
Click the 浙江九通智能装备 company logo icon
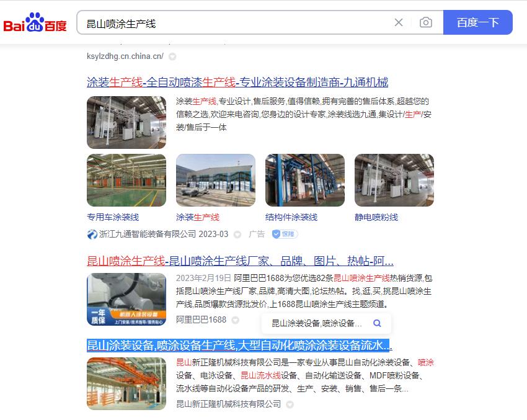point(92,234)
